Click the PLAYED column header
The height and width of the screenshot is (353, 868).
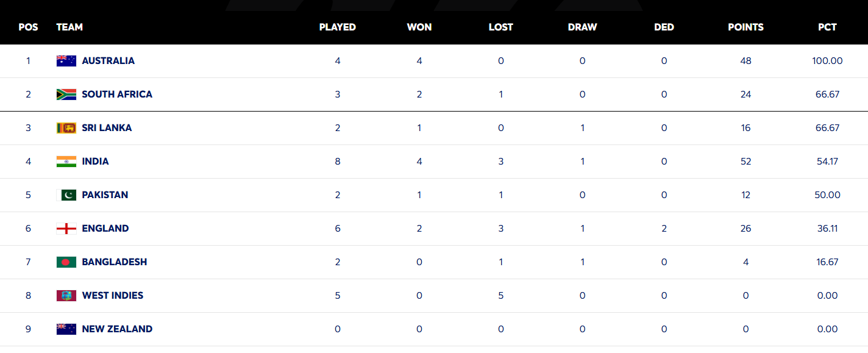(x=337, y=27)
